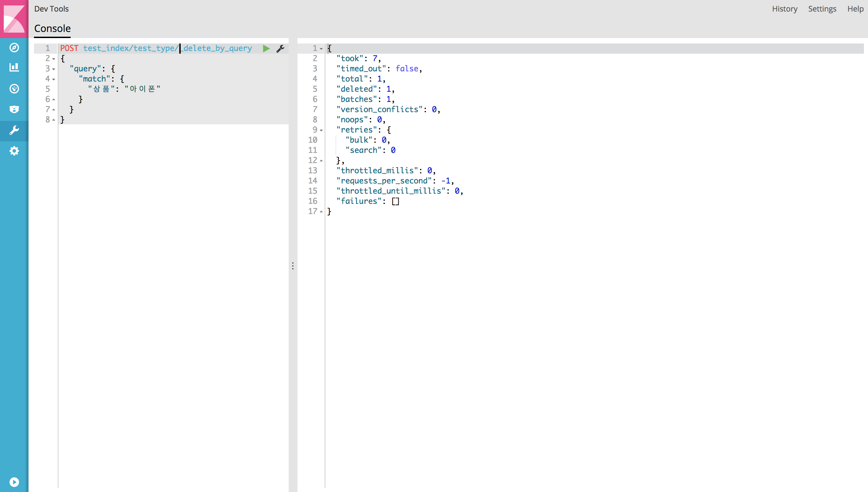Fold the request body at line 2

[x=54, y=59]
